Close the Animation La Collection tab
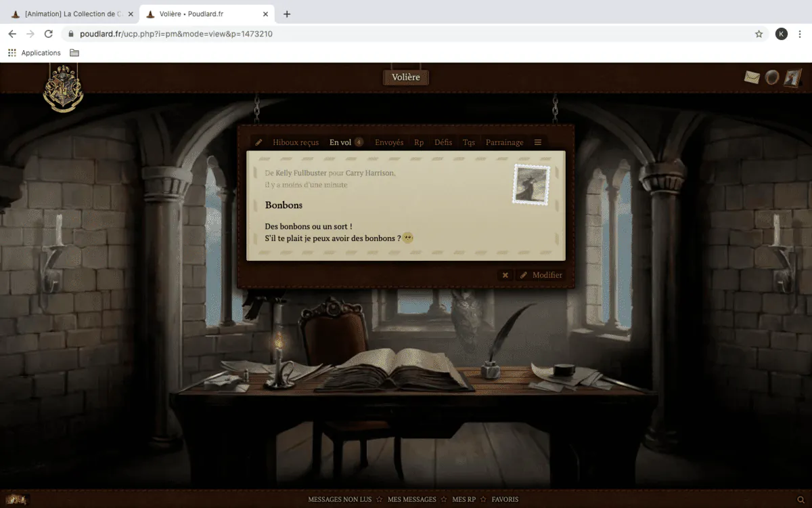This screenshot has width=812, height=508. pos(131,14)
